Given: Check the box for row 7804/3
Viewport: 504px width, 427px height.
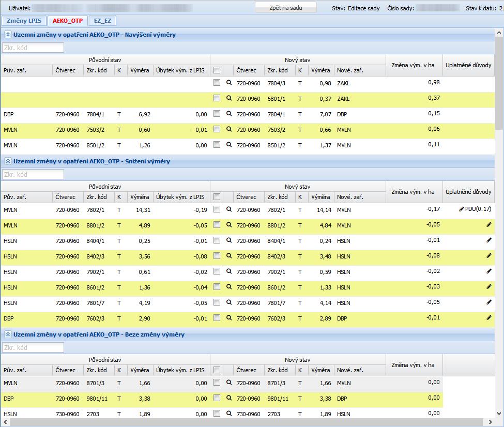Looking at the screenshot, I should click(217, 83).
